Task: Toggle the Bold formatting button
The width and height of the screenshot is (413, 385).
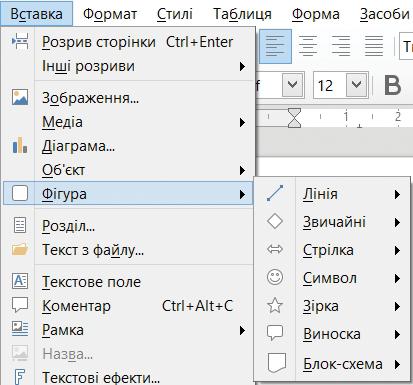Action: click(392, 85)
